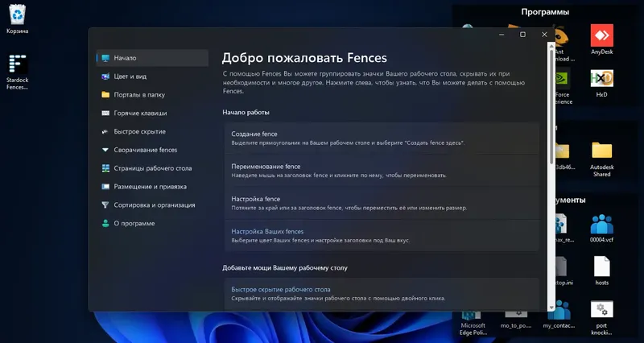This screenshot has height=343, width=644.
Task: Click the Начало monitor icon in sidebar
Action: [105, 58]
